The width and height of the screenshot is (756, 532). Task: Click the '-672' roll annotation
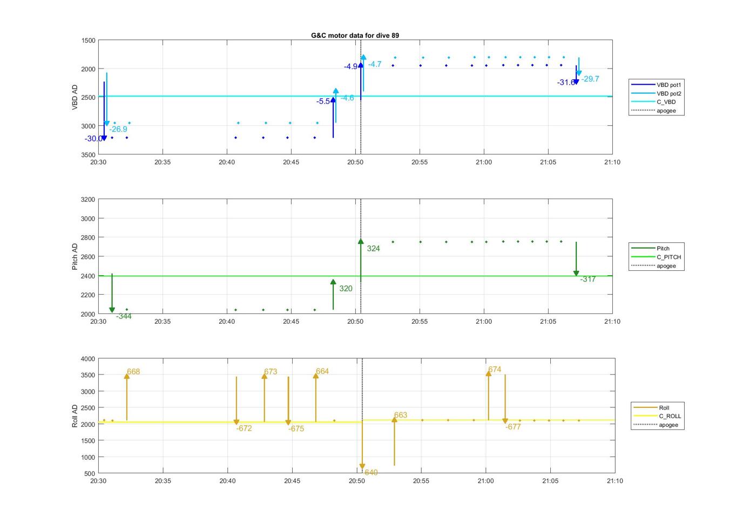click(x=244, y=428)
